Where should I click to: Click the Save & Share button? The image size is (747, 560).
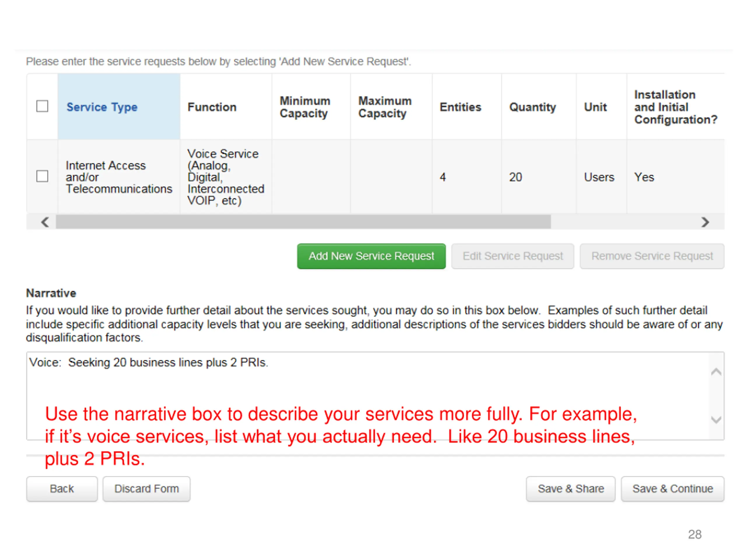click(571, 489)
